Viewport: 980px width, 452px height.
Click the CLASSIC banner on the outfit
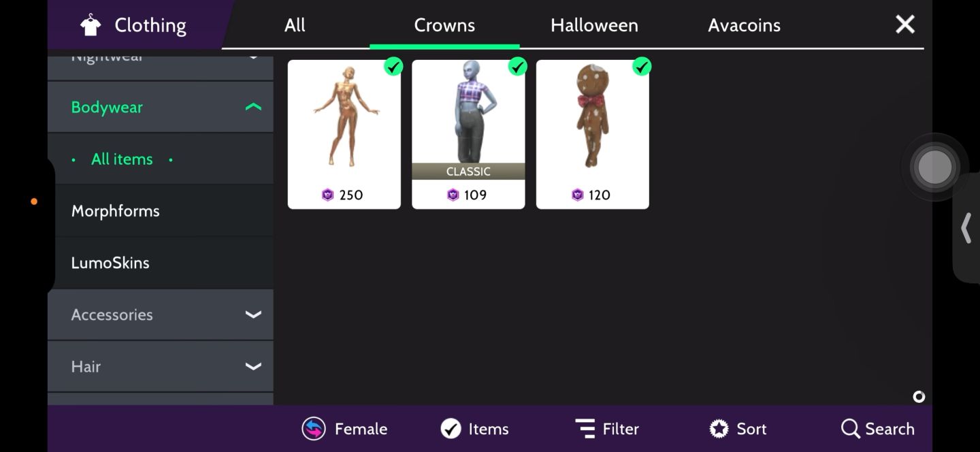coord(468,172)
